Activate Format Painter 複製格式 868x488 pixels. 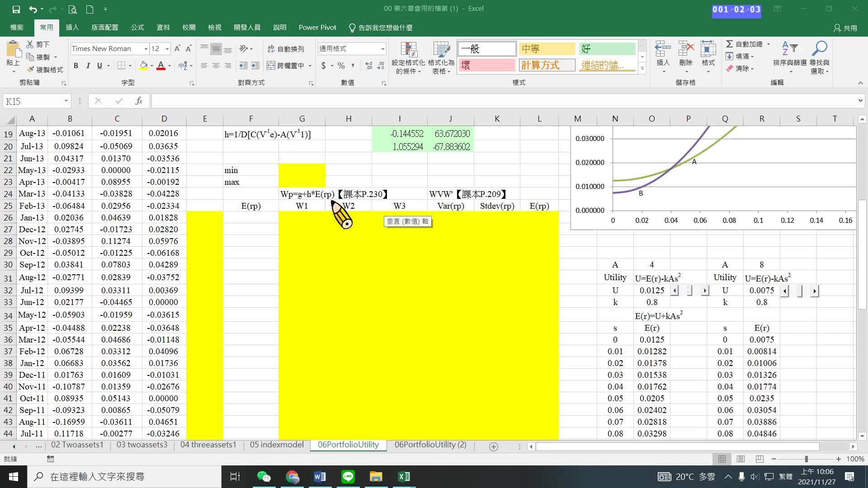pyautogui.click(x=45, y=70)
